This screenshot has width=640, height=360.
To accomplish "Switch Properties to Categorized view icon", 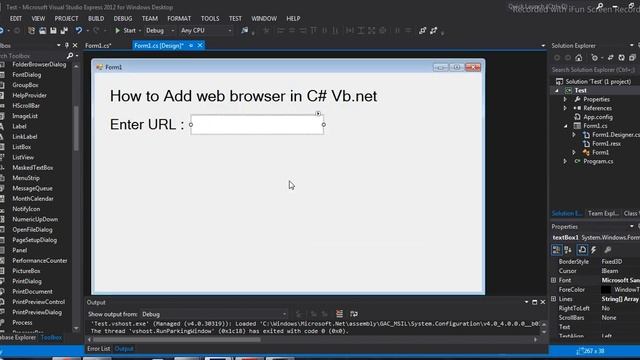I will pos(556,250).
